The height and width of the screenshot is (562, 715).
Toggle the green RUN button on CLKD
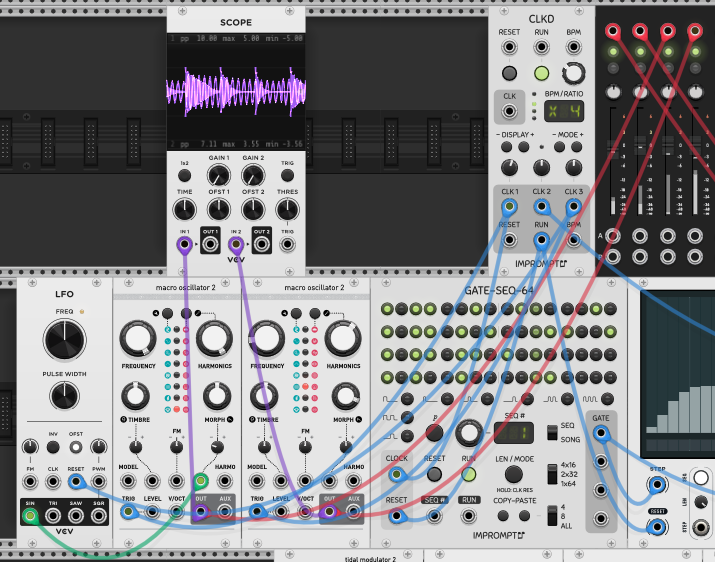tap(541, 73)
